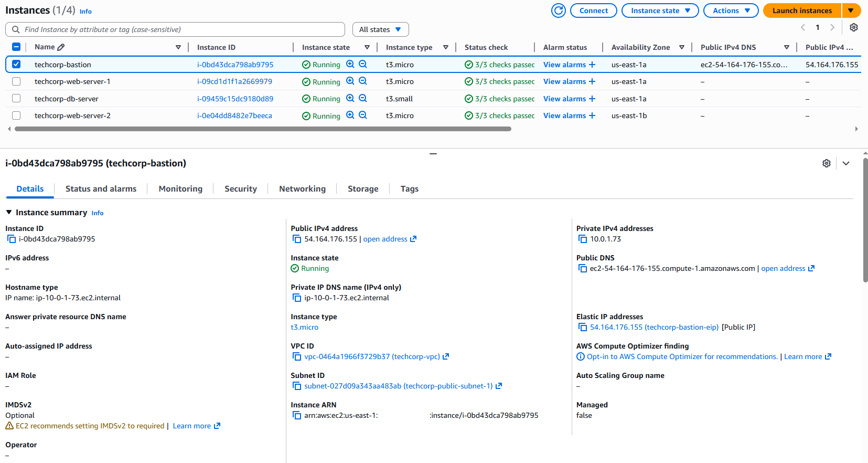This screenshot has height=463, width=868.
Task: Open the All states filter dropdown
Action: pyautogui.click(x=380, y=29)
